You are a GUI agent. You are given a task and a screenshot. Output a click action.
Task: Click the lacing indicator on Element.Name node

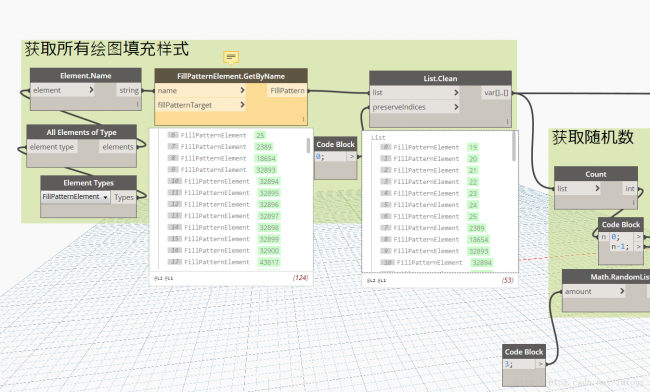(x=138, y=104)
